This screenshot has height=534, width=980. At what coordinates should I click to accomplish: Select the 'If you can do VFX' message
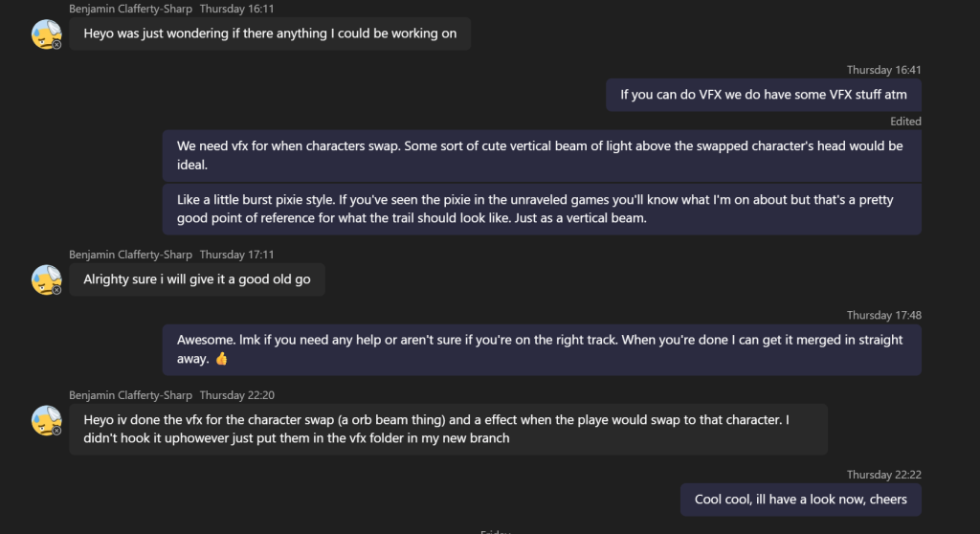763,95
